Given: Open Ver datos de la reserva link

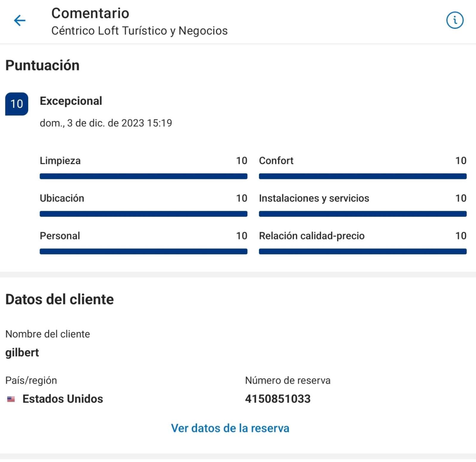Looking at the screenshot, I should point(230,428).
